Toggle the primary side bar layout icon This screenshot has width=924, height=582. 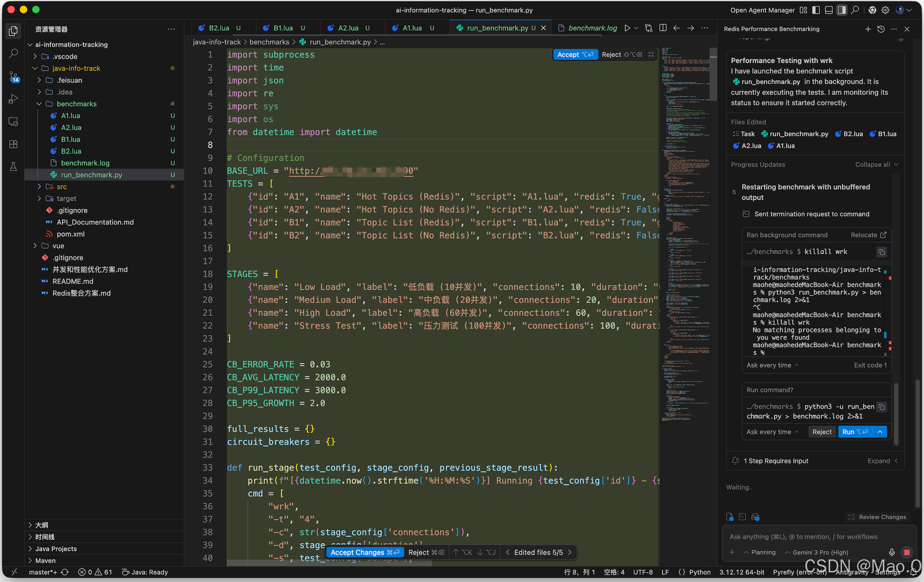click(x=816, y=10)
